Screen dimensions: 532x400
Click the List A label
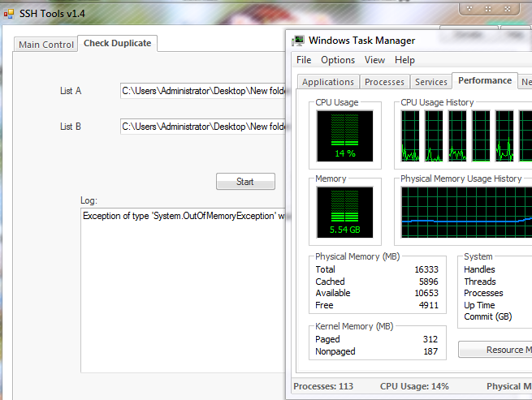(x=71, y=91)
